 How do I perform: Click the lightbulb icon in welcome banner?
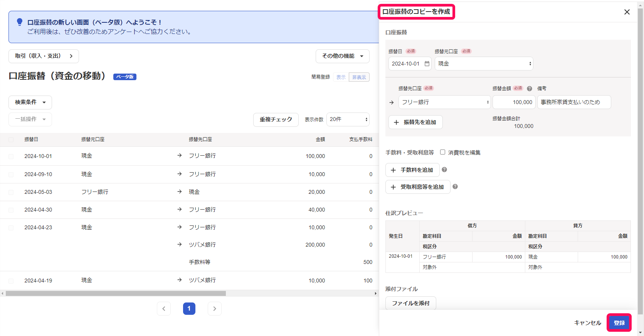[x=20, y=22]
